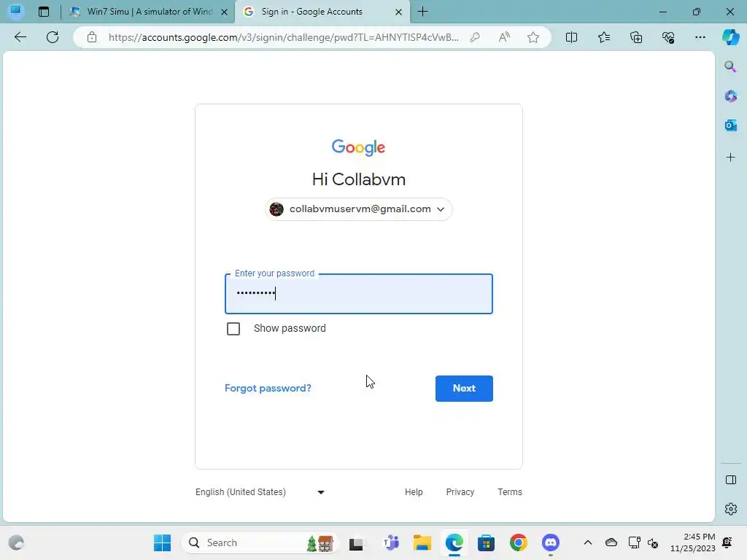Open sidebar Search icon
This screenshot has width=747, height=560.
[730, 66]
